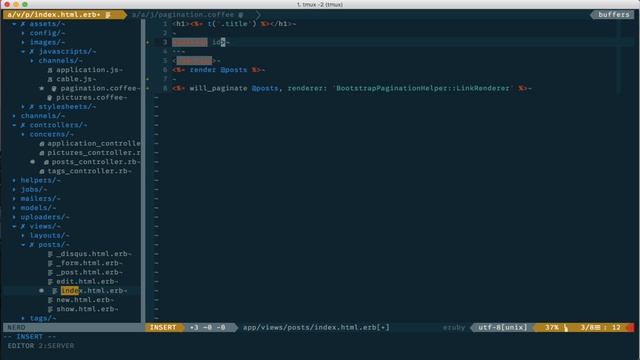Open application_controller file
The height and width of the screenshot is (360, 640).
point(93,143)
